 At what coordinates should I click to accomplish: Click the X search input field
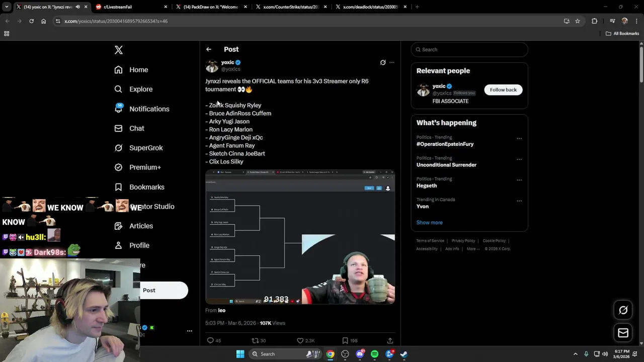tap(469, 49)
